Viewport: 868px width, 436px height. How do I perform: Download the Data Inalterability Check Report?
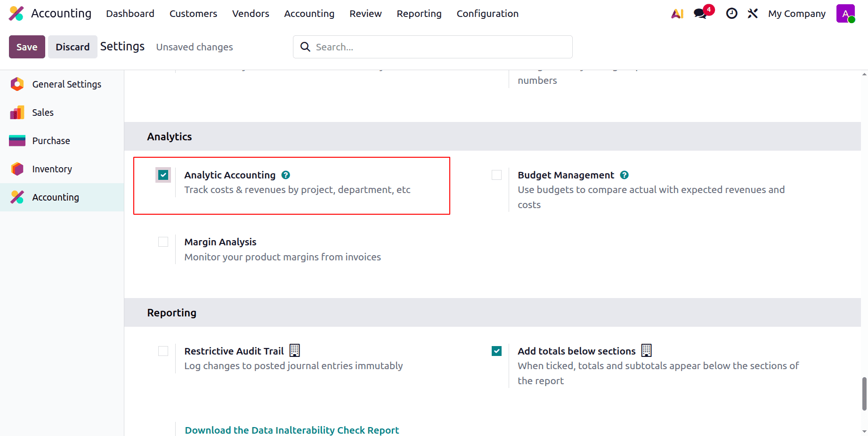(x=292, y=430)
